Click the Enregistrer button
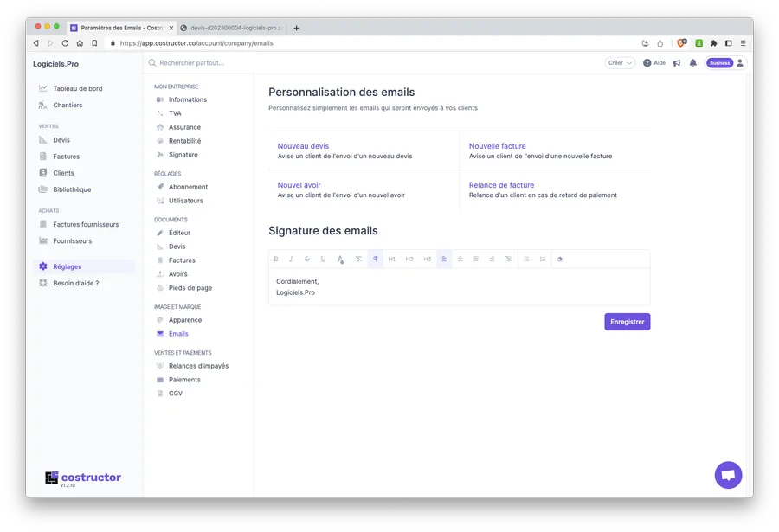The image size is (779, 532). [627, 322]
